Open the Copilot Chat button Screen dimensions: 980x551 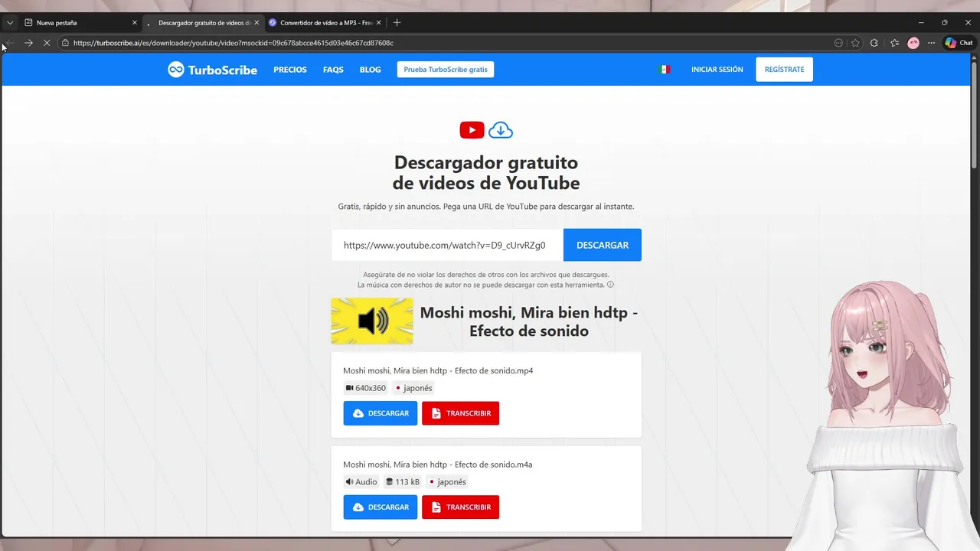click(958, 43)
